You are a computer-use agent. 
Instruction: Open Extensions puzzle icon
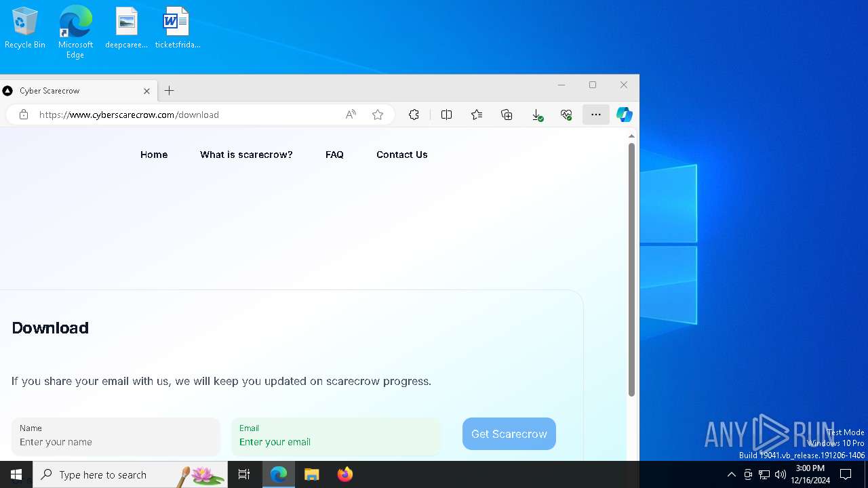click(x=414, y=115)
